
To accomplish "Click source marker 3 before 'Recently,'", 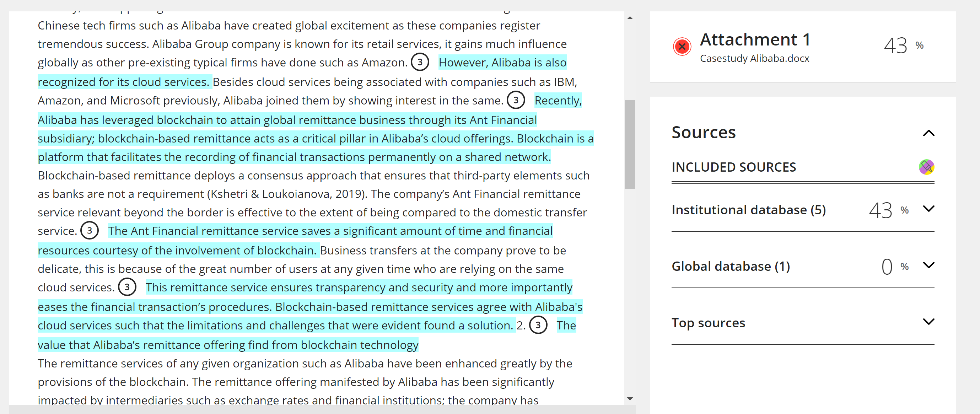I will pos(516,100).
